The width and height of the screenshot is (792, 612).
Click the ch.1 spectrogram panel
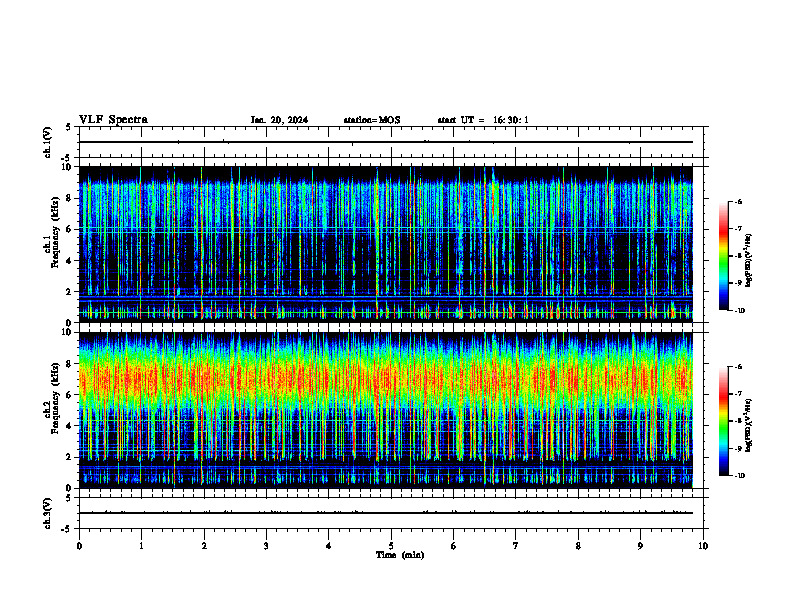coord(385,244)
